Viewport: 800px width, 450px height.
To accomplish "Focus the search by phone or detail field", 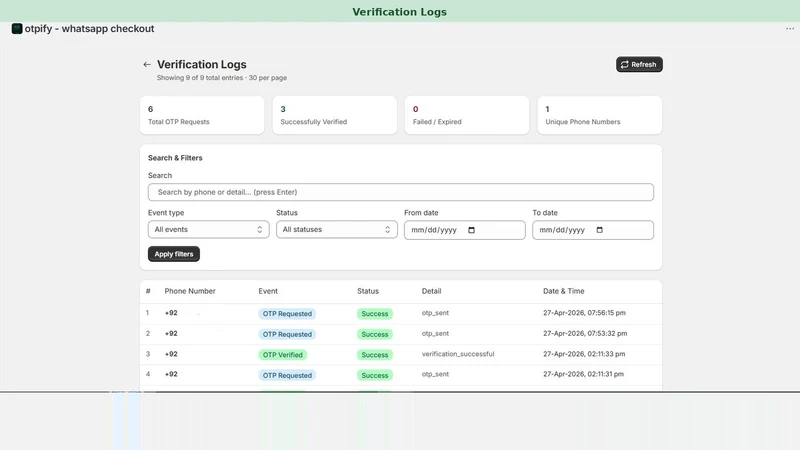I will 401,192.
